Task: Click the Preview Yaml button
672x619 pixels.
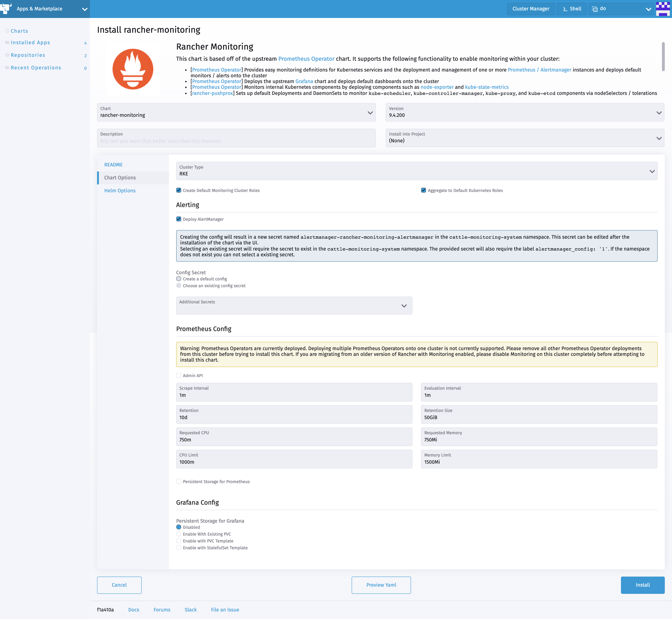Action: click(x=381, y=585)
